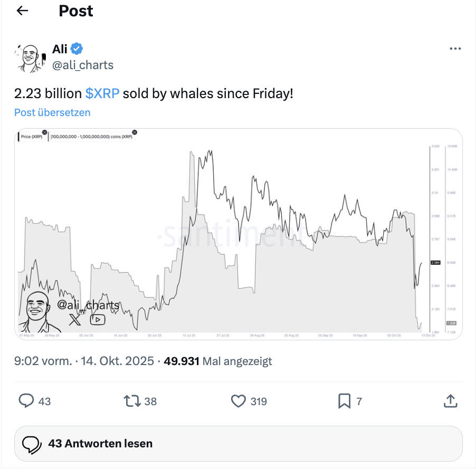Click the $XRP cashtag link
This screenshot has height=469, width=476.
[x=102, y=93]
